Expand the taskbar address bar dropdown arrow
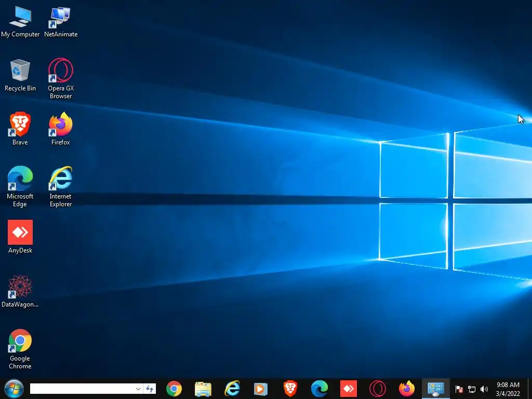The image size is (532, 399). tap(138, 389)
